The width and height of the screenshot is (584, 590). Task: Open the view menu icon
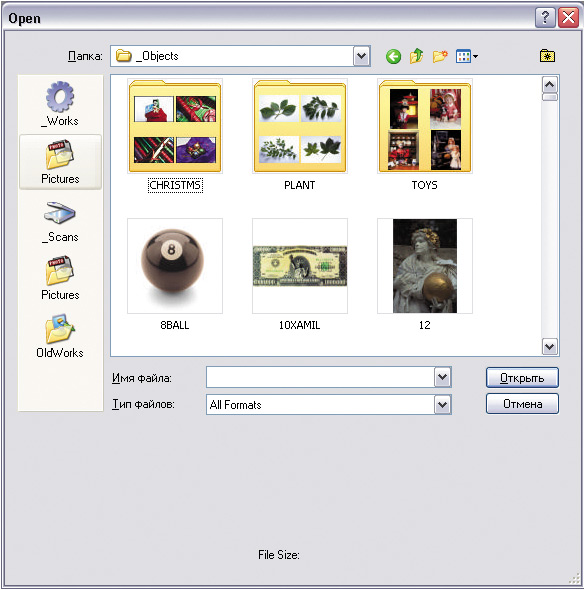pos(467,57)
